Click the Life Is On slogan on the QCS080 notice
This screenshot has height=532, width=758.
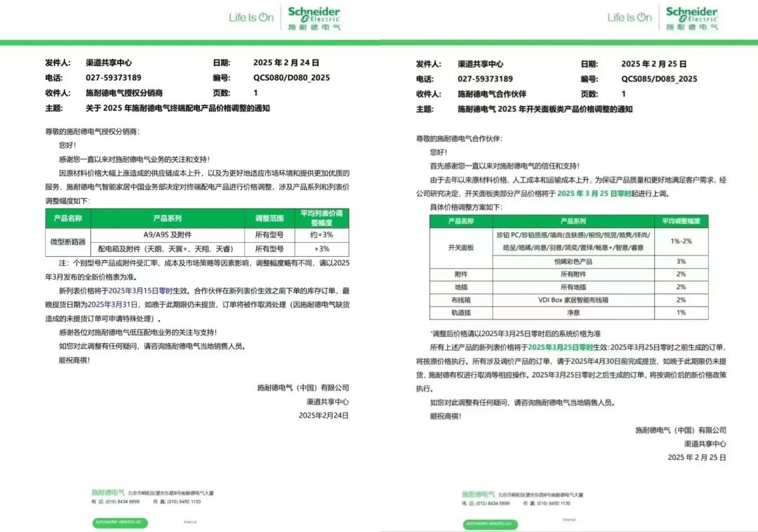(251, 18)
